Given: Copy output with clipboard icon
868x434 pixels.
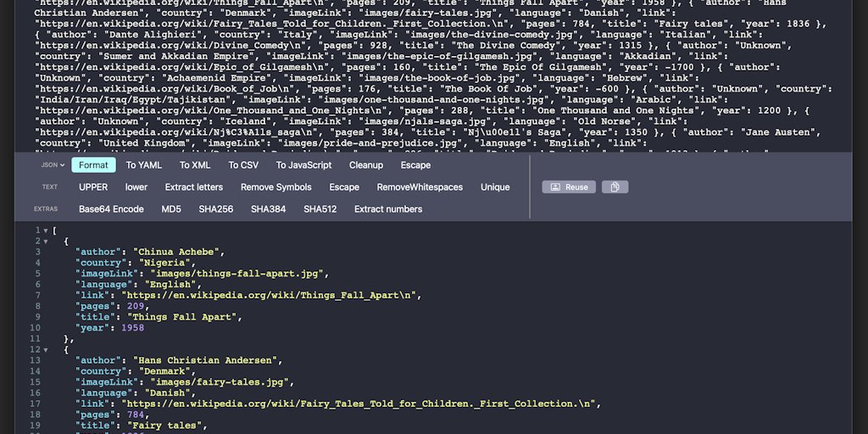Looking at the screenshot, I should point(615,187).
